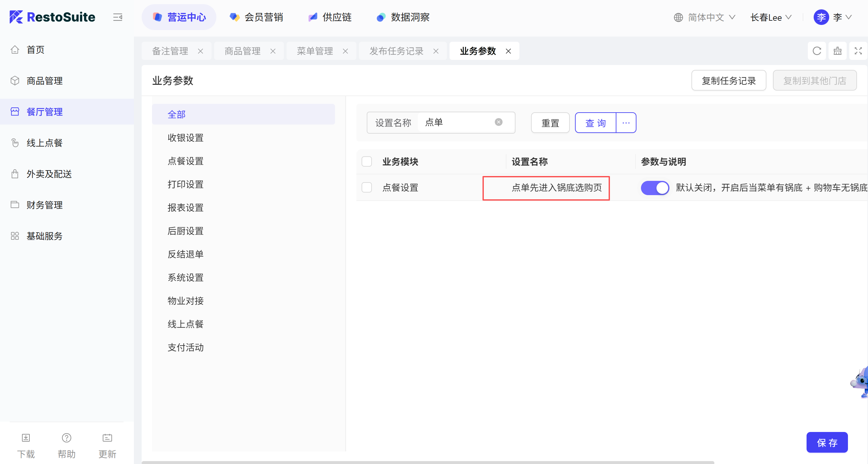Click the 保存 save button

pyautogui.click(x=827, y=442)
